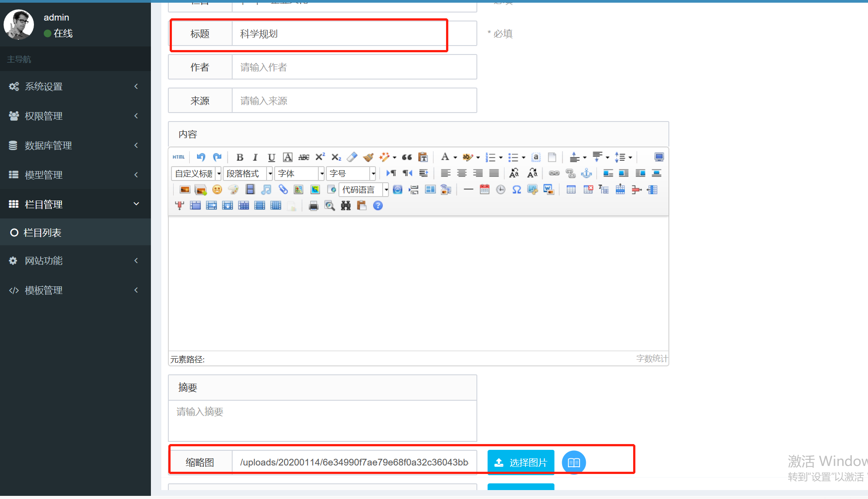Open ordered list style dropdown
Screen dimensions: 868x499
click(x=501, y=158)
